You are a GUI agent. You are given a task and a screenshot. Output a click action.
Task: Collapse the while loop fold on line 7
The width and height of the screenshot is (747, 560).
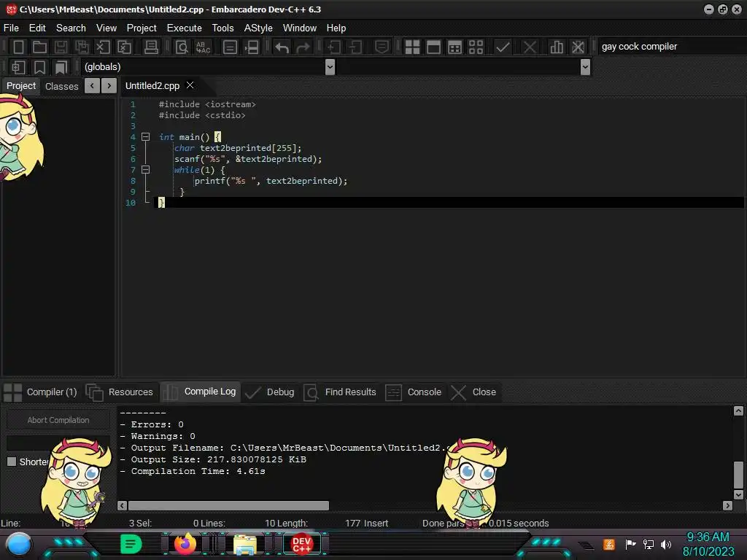[146, 169]
